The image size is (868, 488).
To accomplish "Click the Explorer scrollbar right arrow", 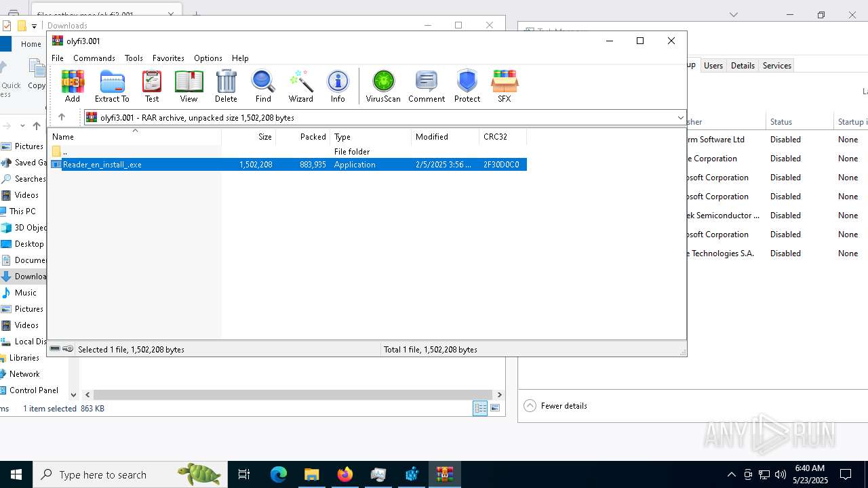I will (500, 394).
